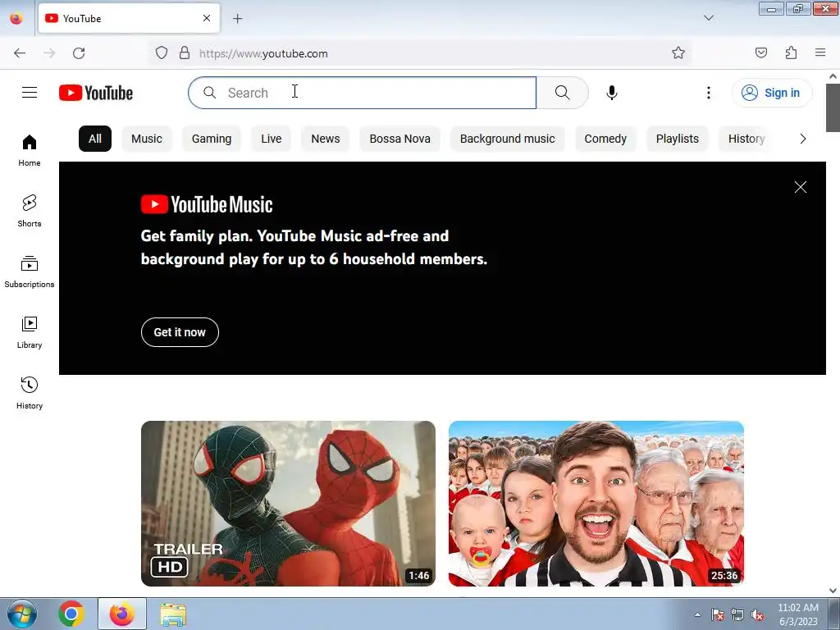The image size is (840, 630).
Task: Open Shorts in sidebar
Action: point(30,211)
